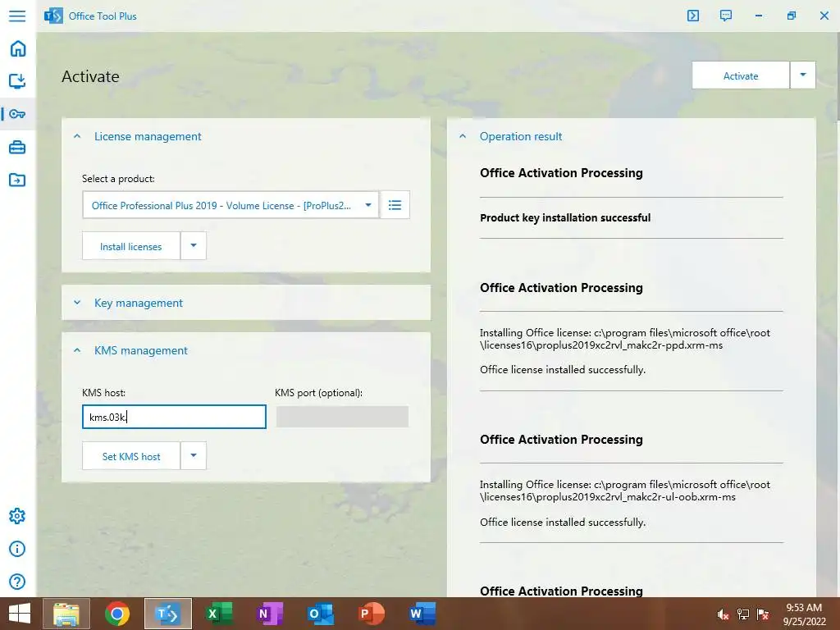Open product list view icon beside dropdown

click(395, 204)
